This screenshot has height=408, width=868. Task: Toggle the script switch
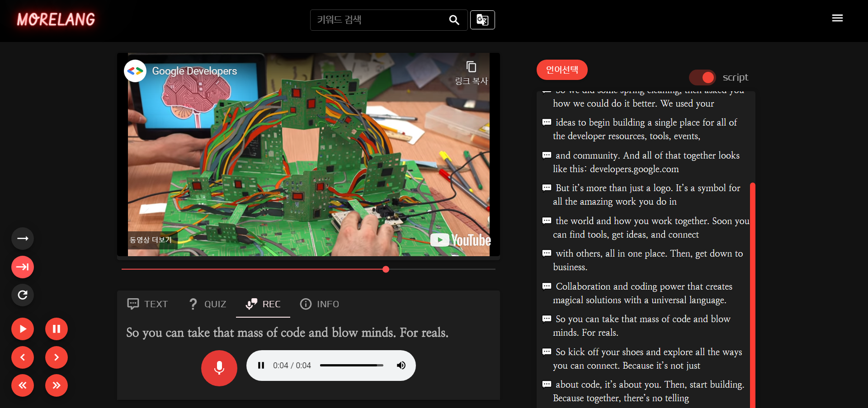(702, 78)
